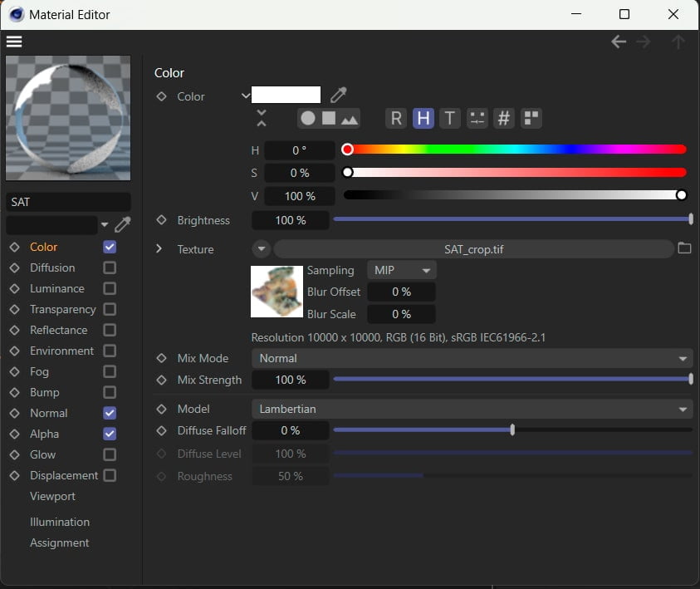Enable the Transparency channel checkbox
Image resolution: width=700 pixels, height=589 pixels.
click(110, 309)
